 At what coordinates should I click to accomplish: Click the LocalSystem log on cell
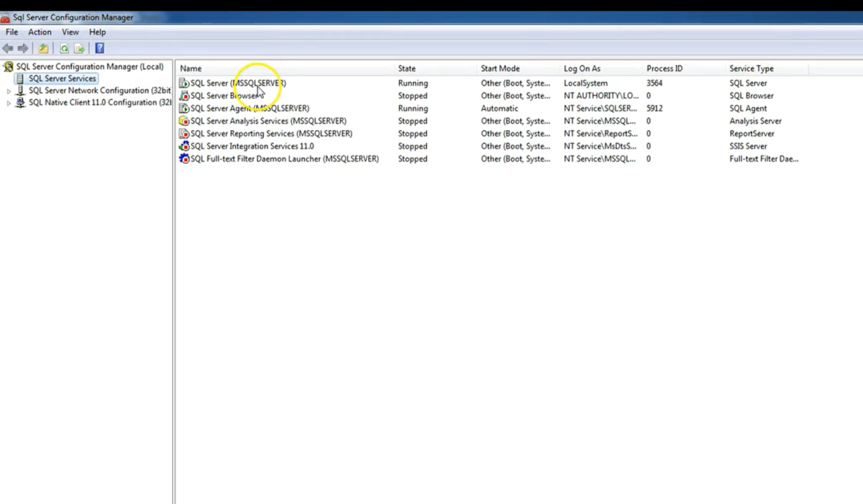point(585,83)
